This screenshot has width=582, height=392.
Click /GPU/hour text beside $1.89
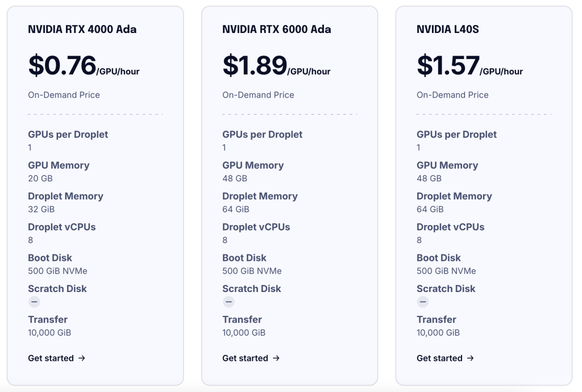click(x=309, y=72)
